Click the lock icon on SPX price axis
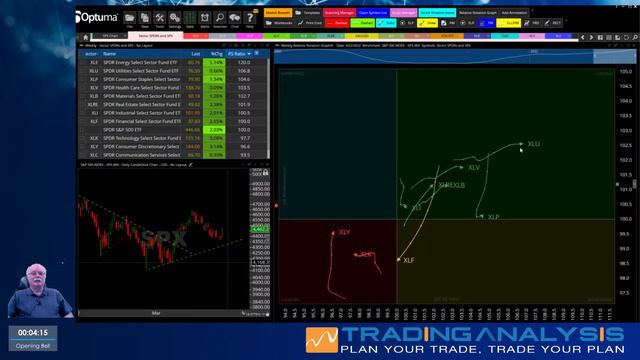Image resolution: width=640 pixels, height=360 pixels. pos(265,173)
